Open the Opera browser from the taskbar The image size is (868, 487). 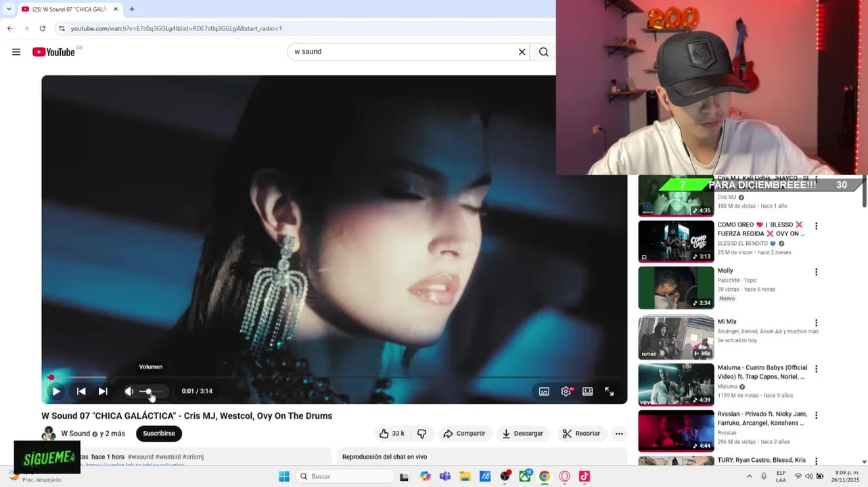coord(565,476)
